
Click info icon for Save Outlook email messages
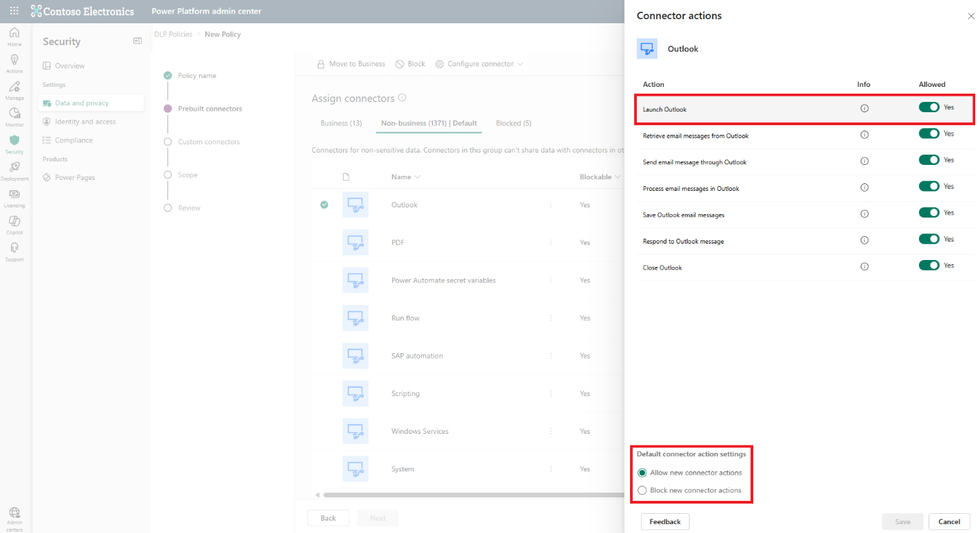click(864, 214)
